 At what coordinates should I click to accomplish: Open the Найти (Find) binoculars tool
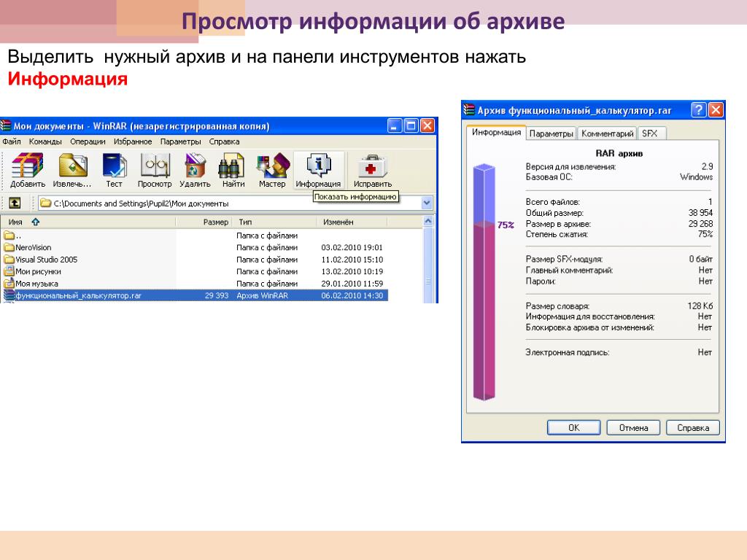coord(233,170)
